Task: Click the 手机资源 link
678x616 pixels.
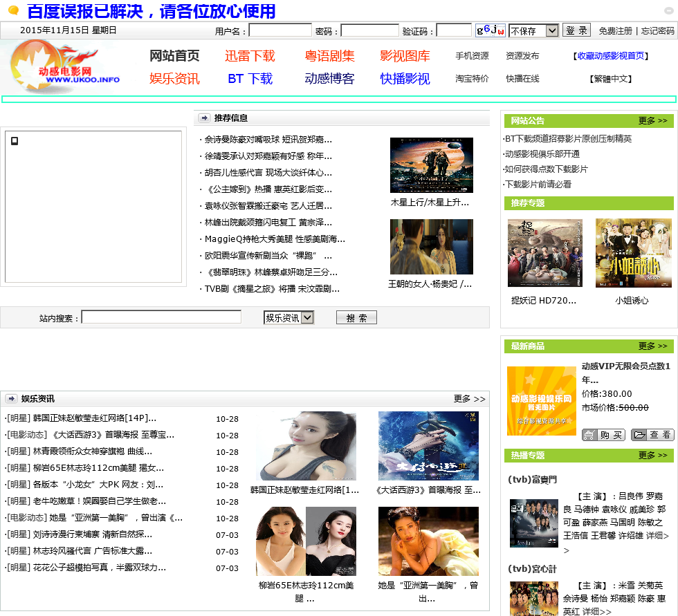Action: [x=472, y=56]
